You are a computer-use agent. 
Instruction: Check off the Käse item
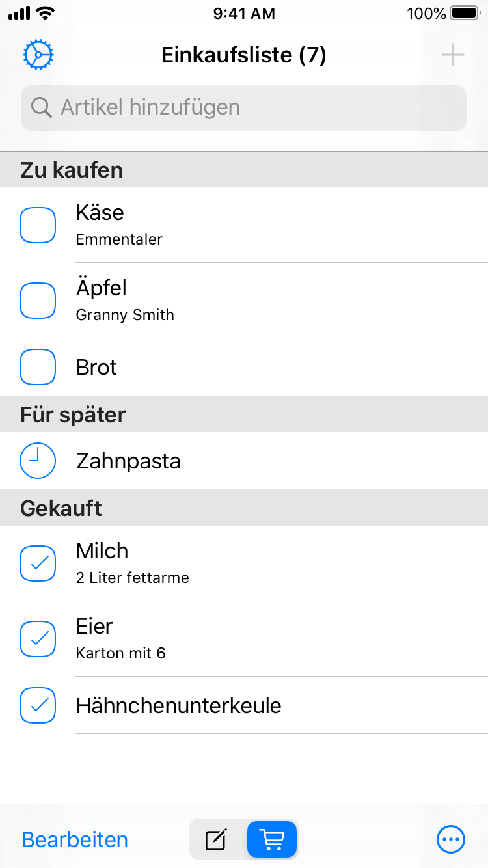[x=38, y=225]
